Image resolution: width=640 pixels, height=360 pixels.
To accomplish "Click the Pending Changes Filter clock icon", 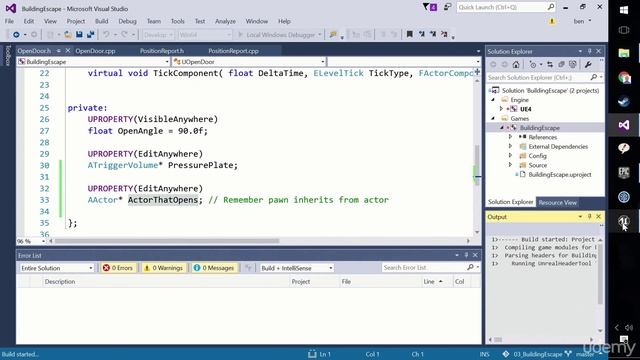I will pyautogui.click(x=533, y=64).
